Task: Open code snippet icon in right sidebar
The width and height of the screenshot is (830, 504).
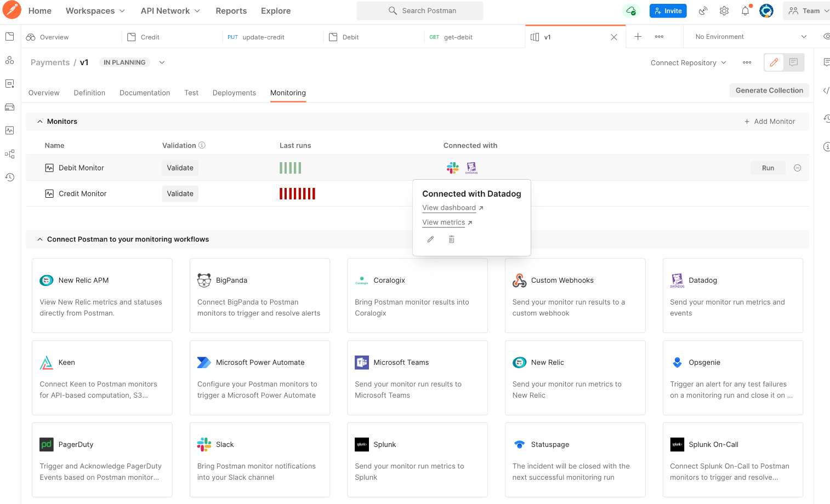Action: (x=826, y=90)
